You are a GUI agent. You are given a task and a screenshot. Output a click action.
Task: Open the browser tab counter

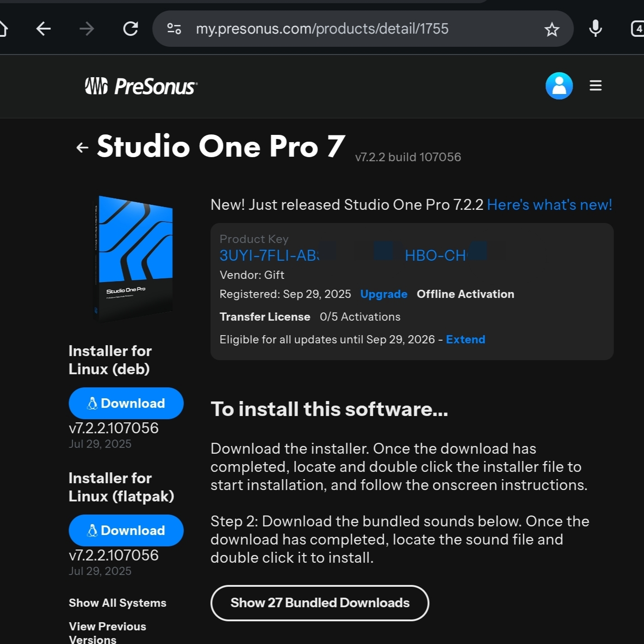coord(638,29)
